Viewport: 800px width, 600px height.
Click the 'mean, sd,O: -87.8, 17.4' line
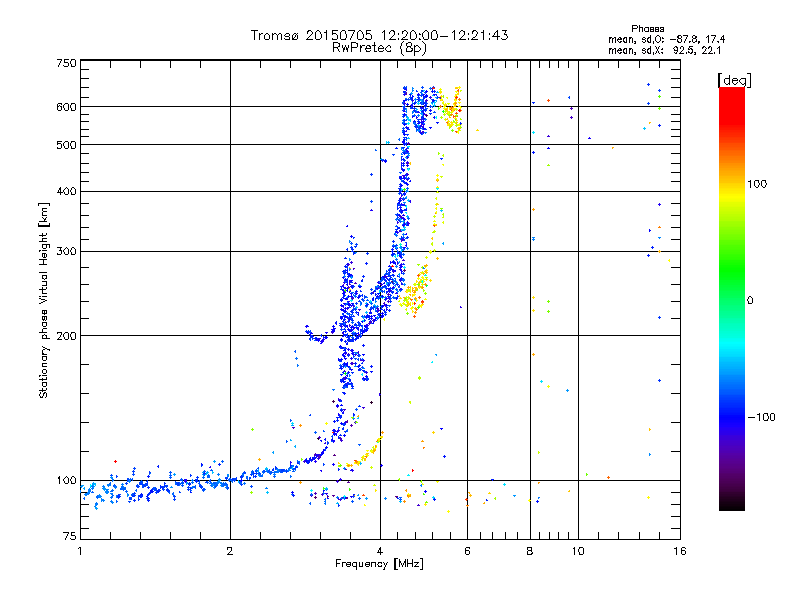[666, 39]
